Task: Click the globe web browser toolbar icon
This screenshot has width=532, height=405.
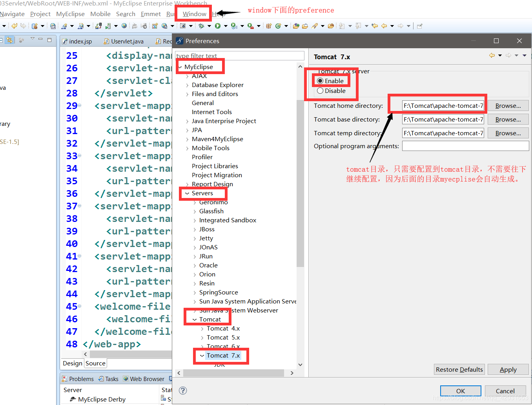Action: [x=124, y=26]
